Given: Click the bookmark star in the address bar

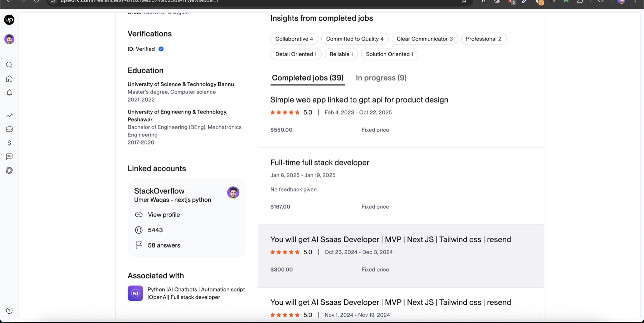Looking at the screenshot, I should tap(464, 1).
